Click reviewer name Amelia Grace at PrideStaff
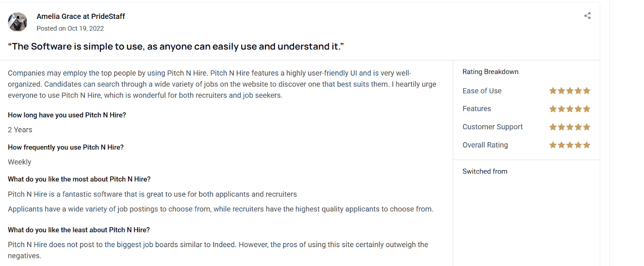The image size is (644, 266). pyautogui.click(x=80, y=16)
